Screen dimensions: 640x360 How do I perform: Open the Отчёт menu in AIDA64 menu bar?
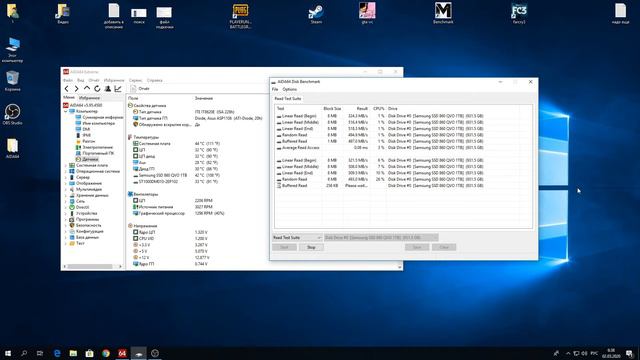point(94,80)
